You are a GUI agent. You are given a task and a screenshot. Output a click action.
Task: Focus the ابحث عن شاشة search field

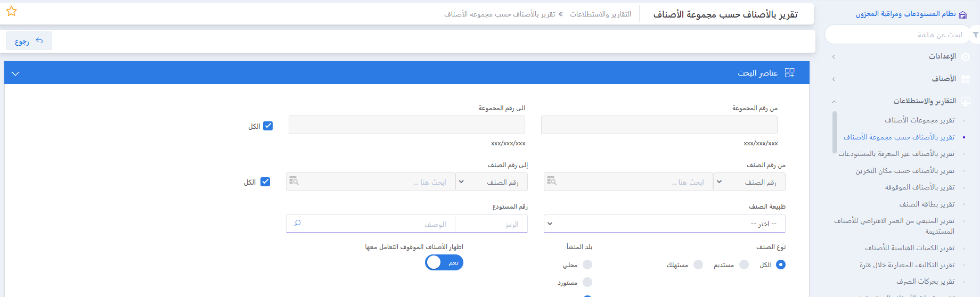tap(898, 35)
